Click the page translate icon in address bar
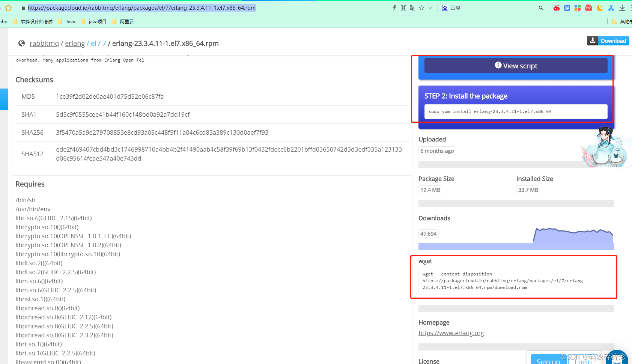 [x=412, y=8]
